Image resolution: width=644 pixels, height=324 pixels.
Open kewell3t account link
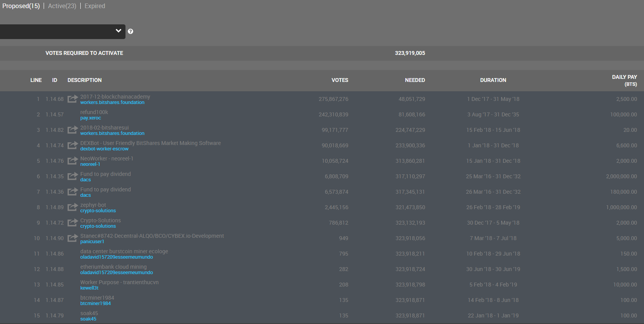pyautogui.click(x=89, y=288)
